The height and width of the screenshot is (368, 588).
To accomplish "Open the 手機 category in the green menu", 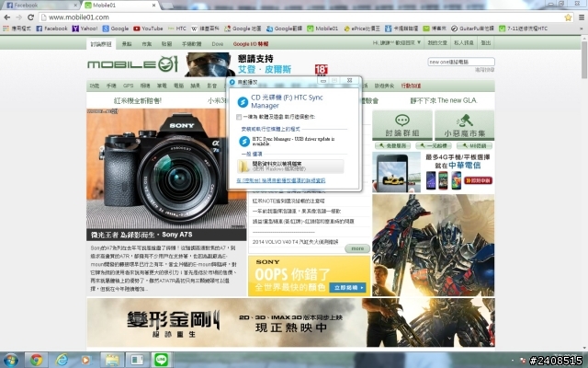I will (x=111, y=86).
